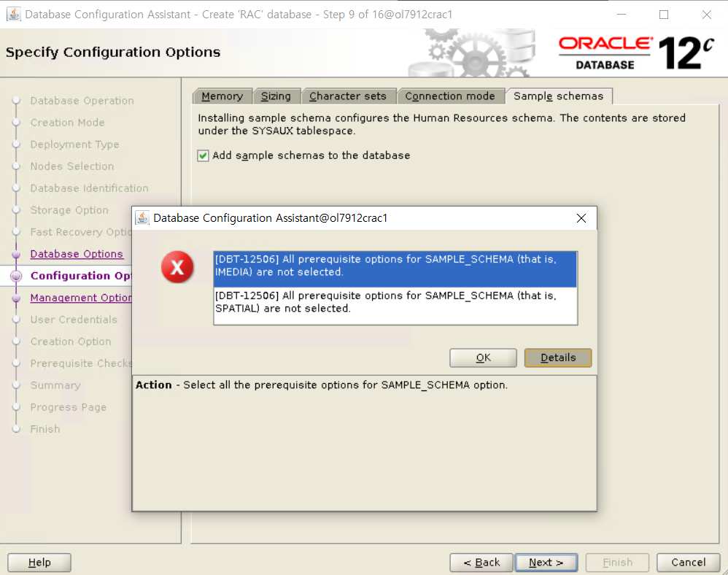The width and height of the screenshot is (728, 575).
Task: Click the Specify Configuration Options heading
Action: click(x=113, y=52)
